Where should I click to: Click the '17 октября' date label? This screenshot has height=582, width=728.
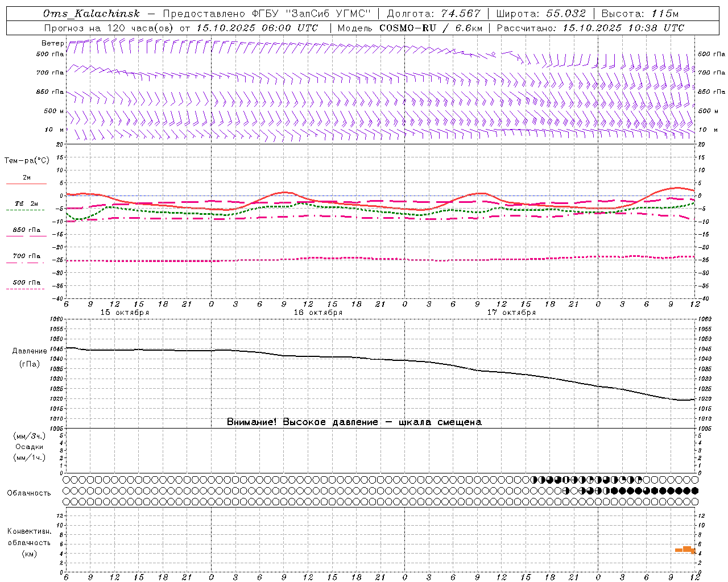coord(511,313)
